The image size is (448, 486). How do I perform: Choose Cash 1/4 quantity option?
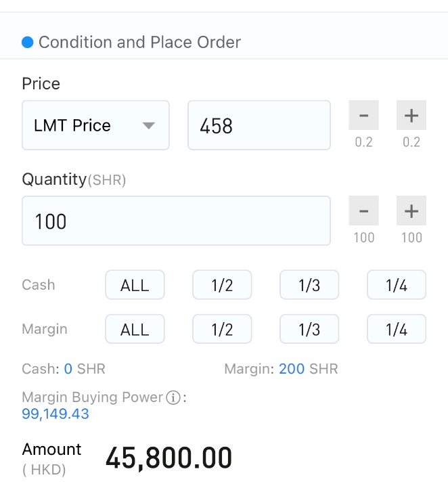(x=397, y=285)
